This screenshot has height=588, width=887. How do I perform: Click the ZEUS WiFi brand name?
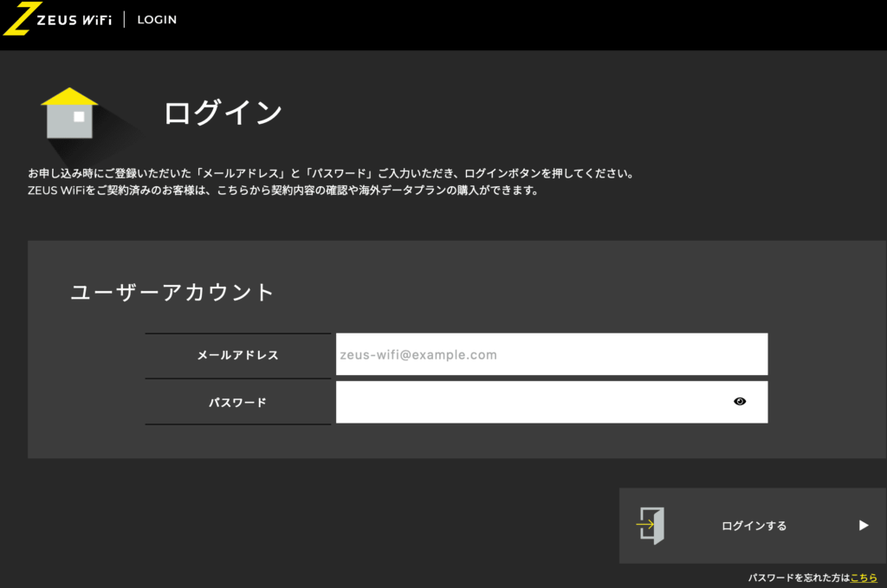(74, 20)
